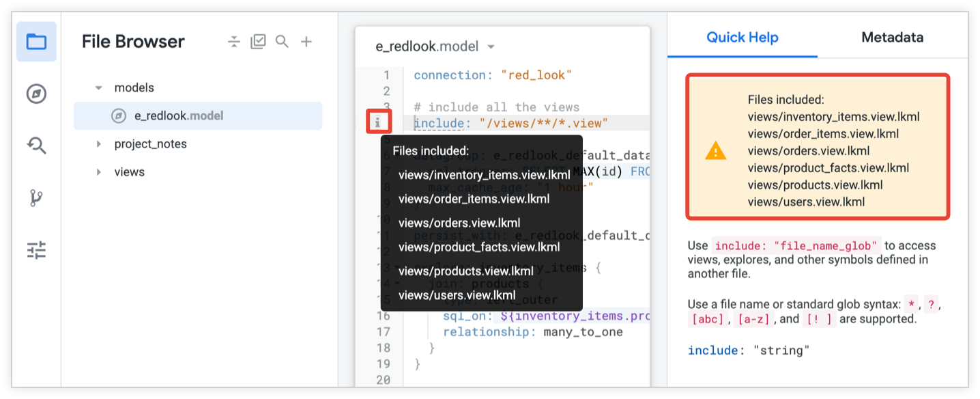980x399 pixels.
Task: Click the bulk edit checklist icon
Action: pos(258,42)
